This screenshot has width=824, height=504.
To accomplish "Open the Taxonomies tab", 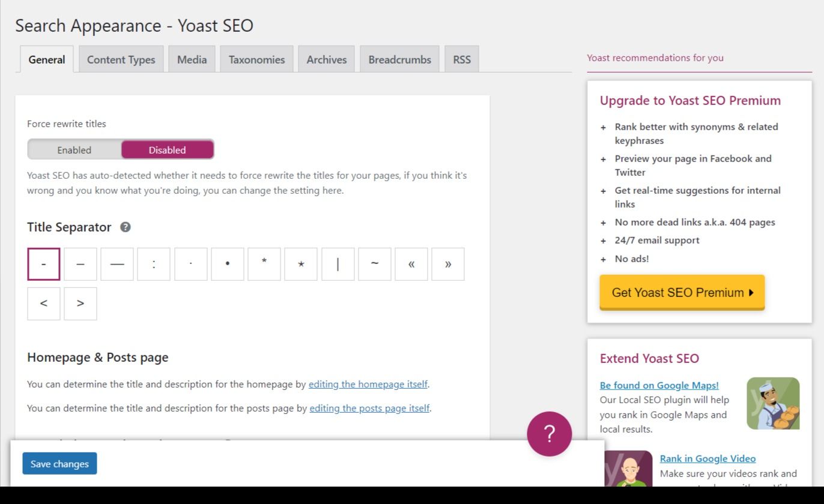I will [257, 59].
